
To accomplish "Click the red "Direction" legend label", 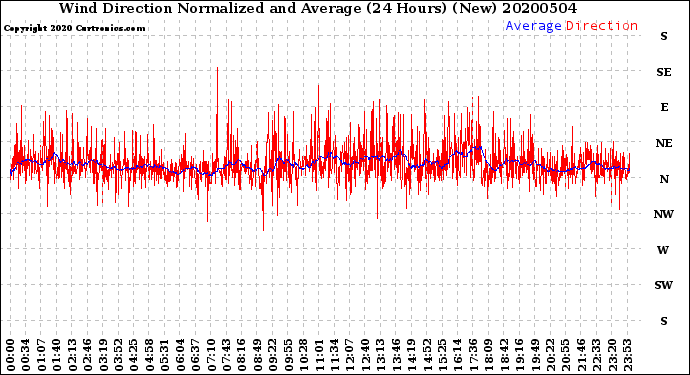I will tap(602, 26).
